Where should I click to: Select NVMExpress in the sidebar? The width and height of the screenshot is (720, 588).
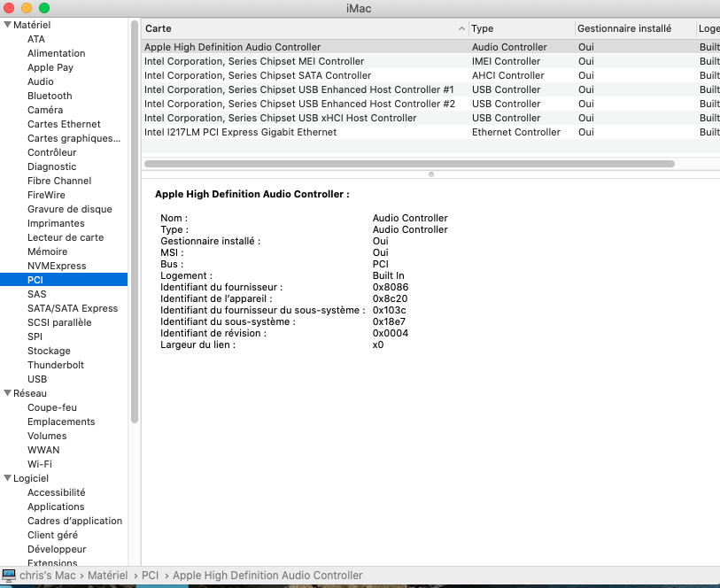point(57,266)
